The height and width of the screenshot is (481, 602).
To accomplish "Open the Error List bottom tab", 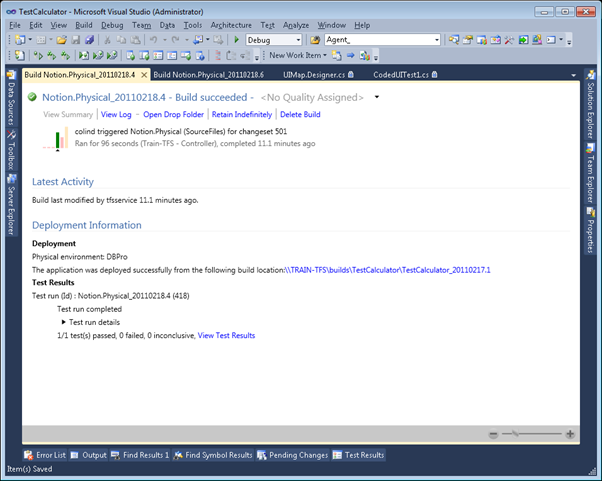I will [x=45, y=455].
